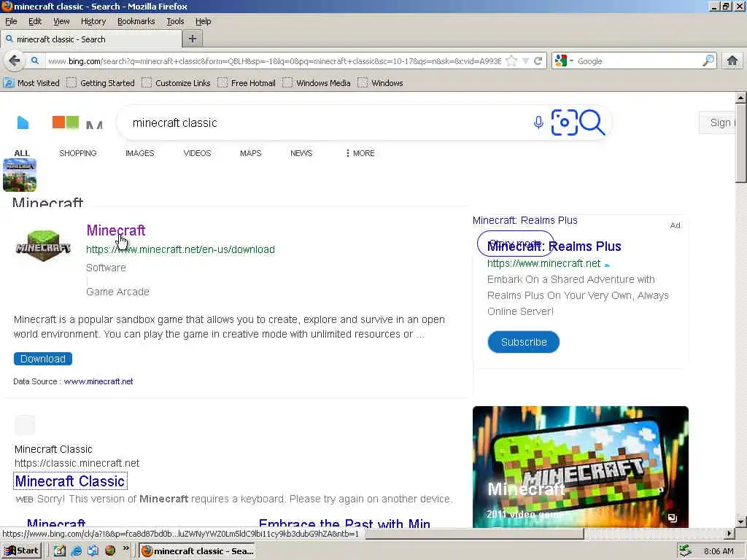Click the Microsoft colored squares logo
The image size is (747, 560).
(x=65, y=122)
